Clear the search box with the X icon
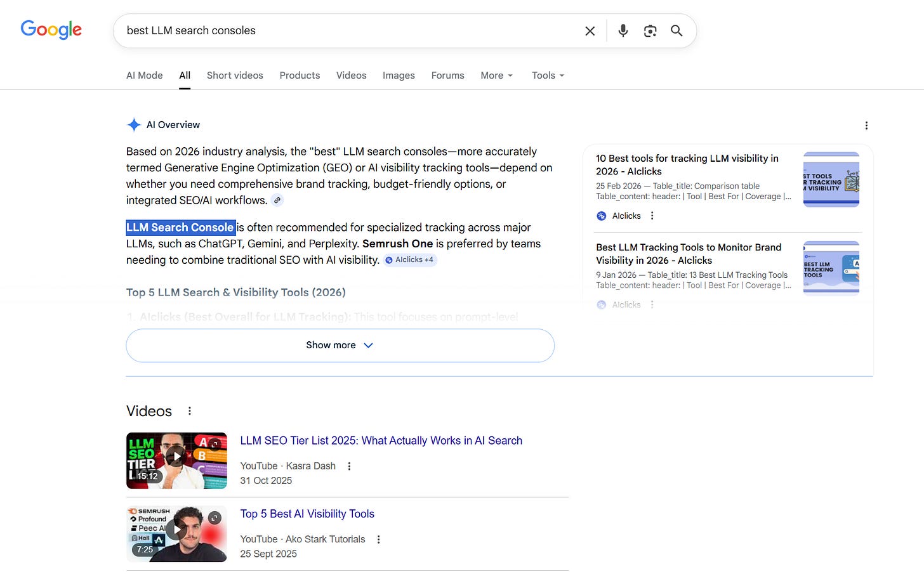This screenshot has height=574, width=924. [x=590, y=31]
